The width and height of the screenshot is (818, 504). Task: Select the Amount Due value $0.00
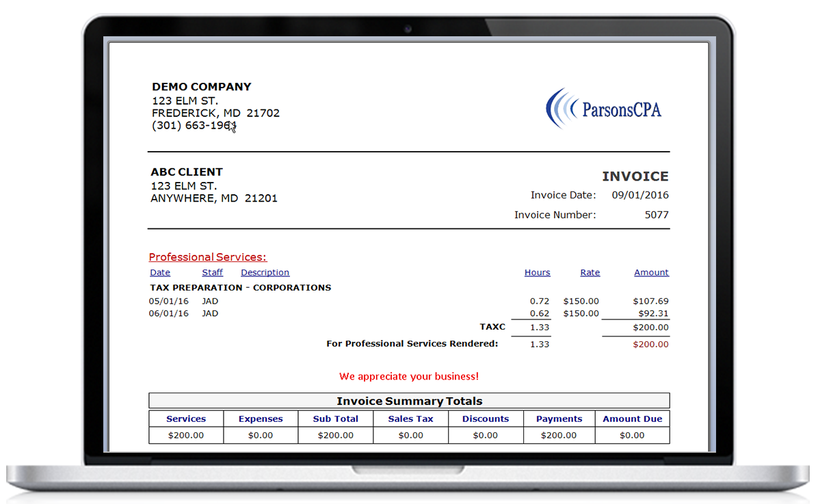[x=632, y=435]
